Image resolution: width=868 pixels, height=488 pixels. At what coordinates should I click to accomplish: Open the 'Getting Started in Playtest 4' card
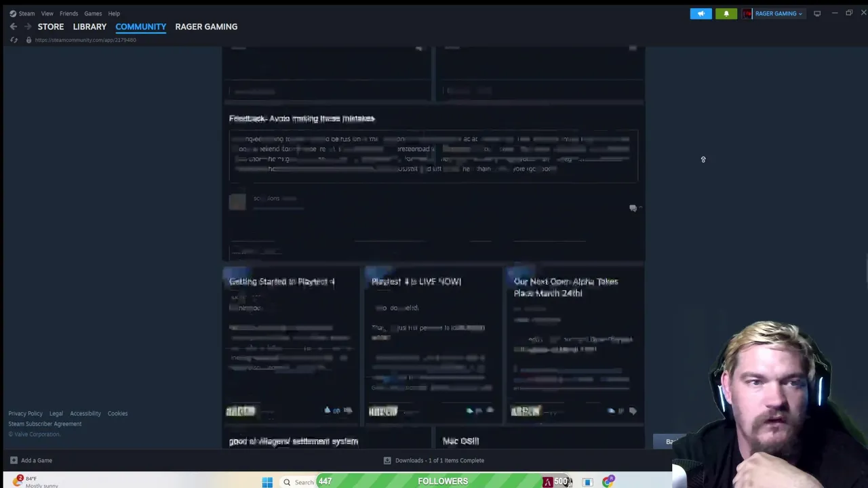click(x=281, y=281)
